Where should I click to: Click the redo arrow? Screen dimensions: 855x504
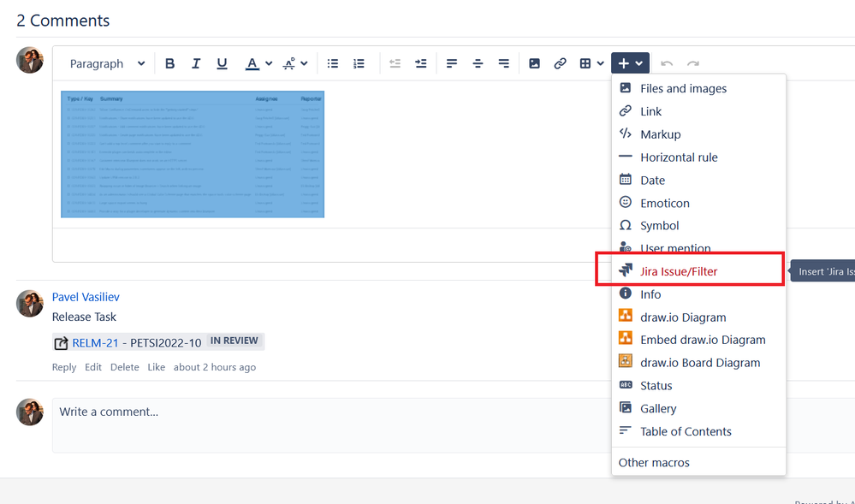click(692, 64)
